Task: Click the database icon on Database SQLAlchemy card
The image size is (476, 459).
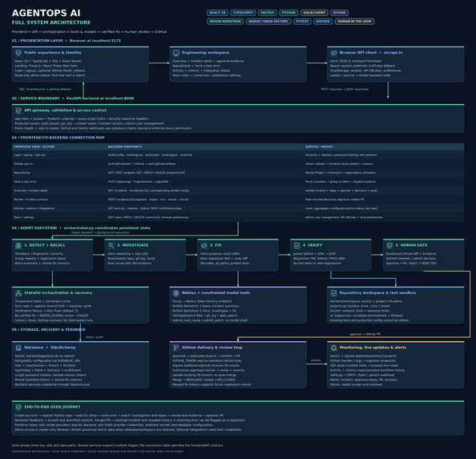Action: 18,348
